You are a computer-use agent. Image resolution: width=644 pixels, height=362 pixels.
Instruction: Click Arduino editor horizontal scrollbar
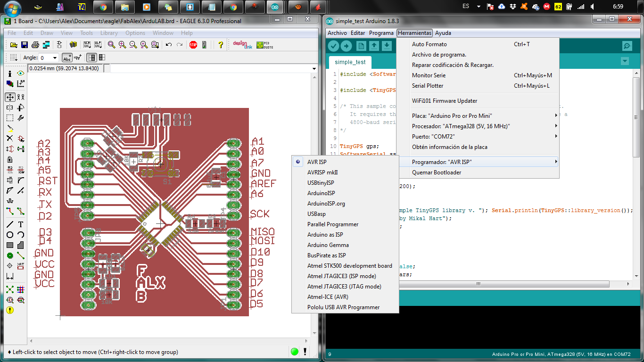(x=479, y=284)
